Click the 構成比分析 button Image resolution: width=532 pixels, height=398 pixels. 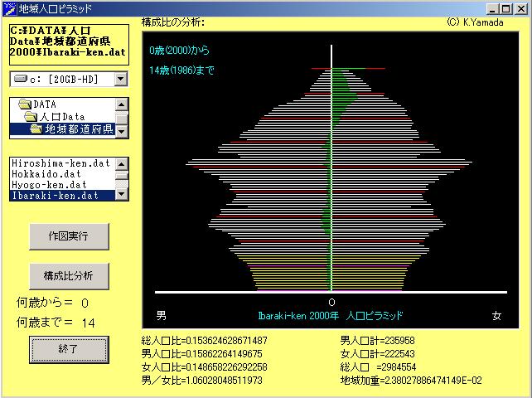pos(69,276)
